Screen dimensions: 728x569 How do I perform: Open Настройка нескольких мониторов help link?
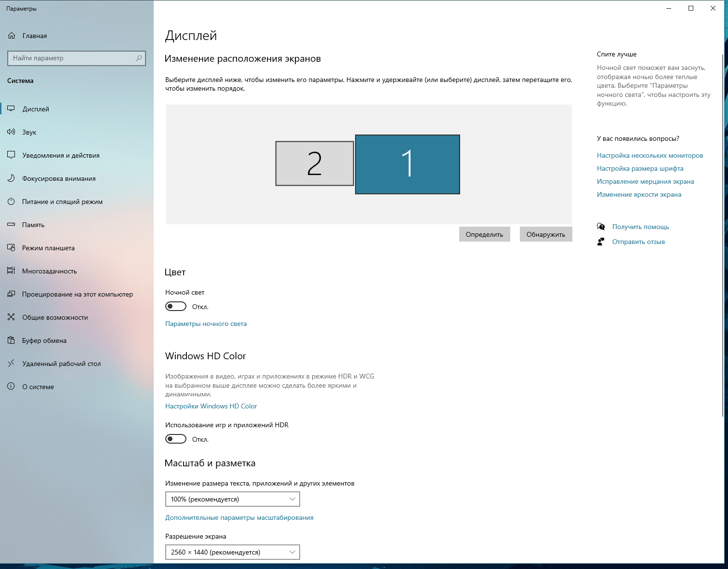(x=650, y=155)
